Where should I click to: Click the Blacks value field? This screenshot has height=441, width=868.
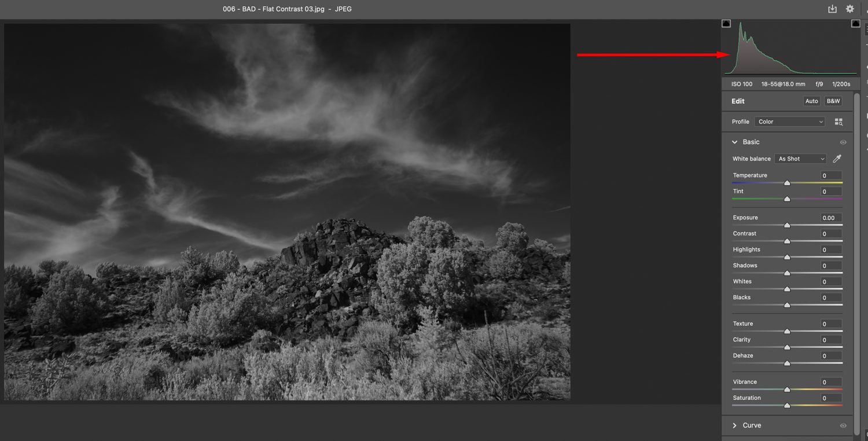coord(831,297)
